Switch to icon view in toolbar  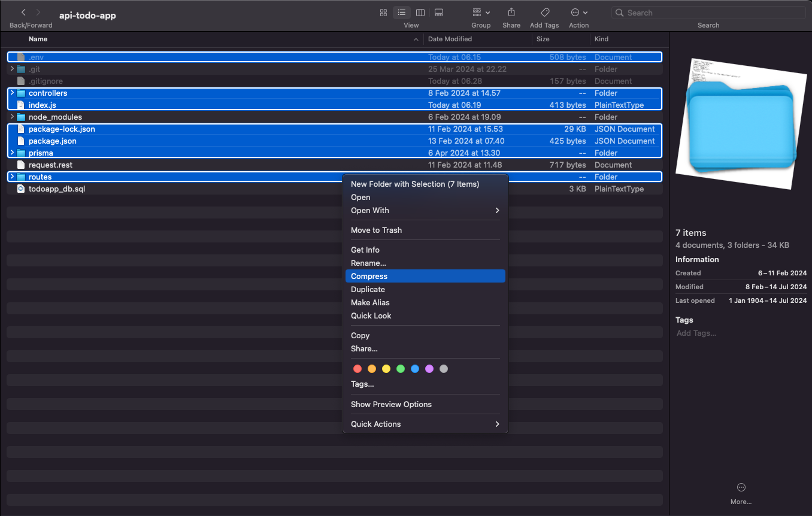click(383, 13)
